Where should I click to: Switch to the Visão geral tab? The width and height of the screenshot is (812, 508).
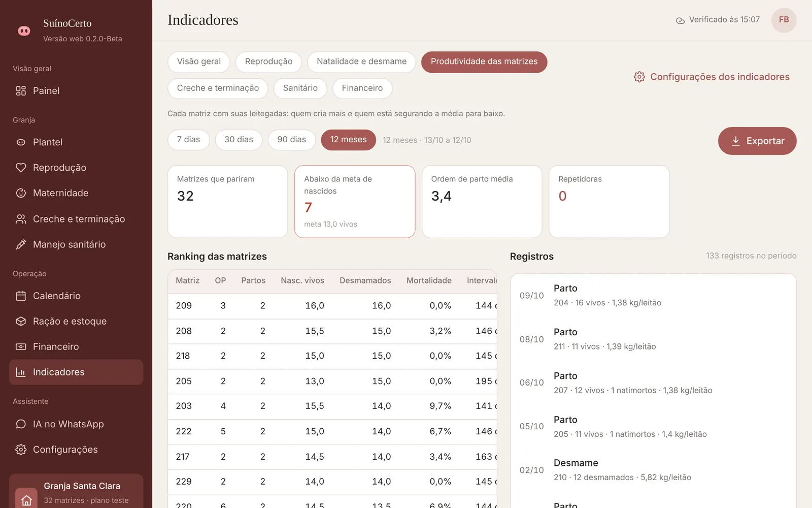tap(199, 61)
